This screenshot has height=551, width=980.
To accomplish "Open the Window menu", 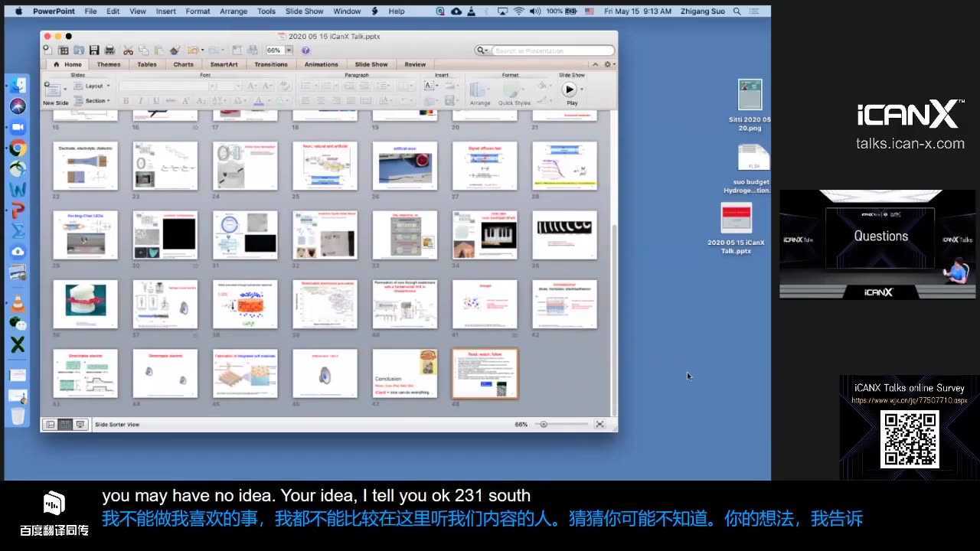I will coord(347,11).
